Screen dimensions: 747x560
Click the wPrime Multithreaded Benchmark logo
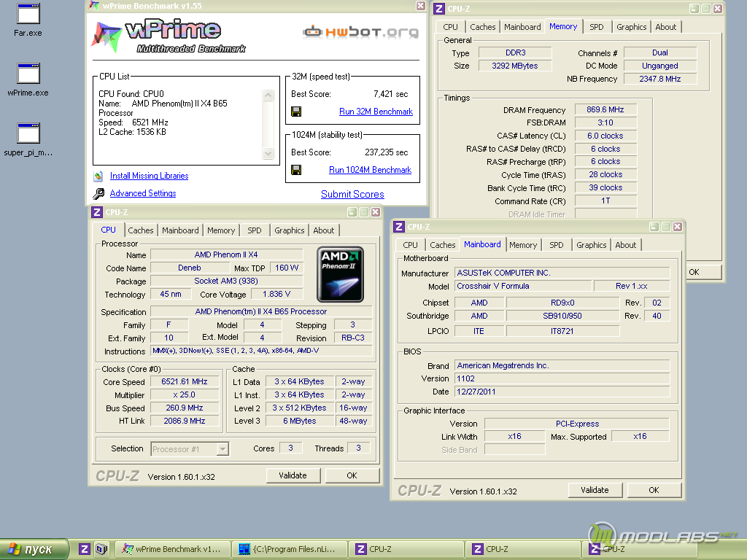click(x=169, y=36)
